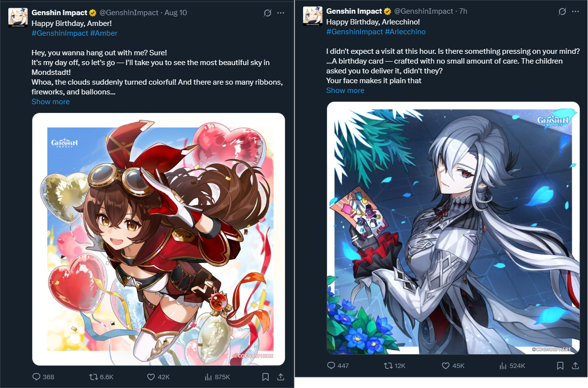This screenshot has height=388, width=588.
Task: Like the Amber birthday tweet
Action: (x=158, y=377)
